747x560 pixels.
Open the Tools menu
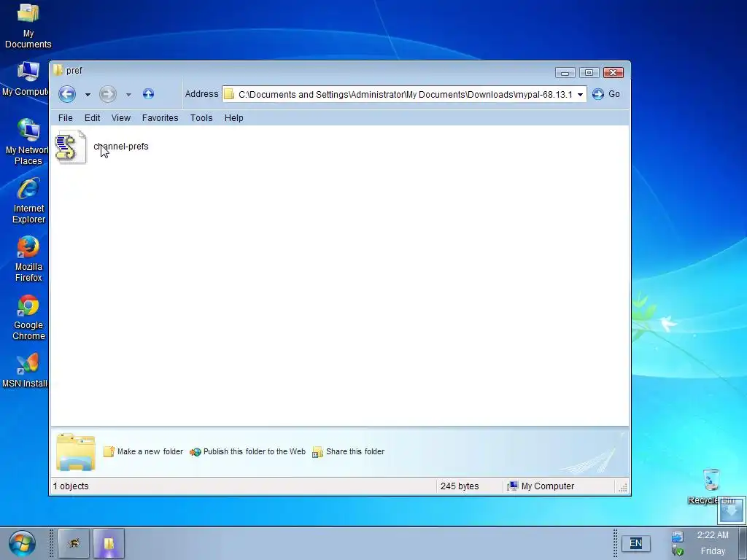[201, 117]
